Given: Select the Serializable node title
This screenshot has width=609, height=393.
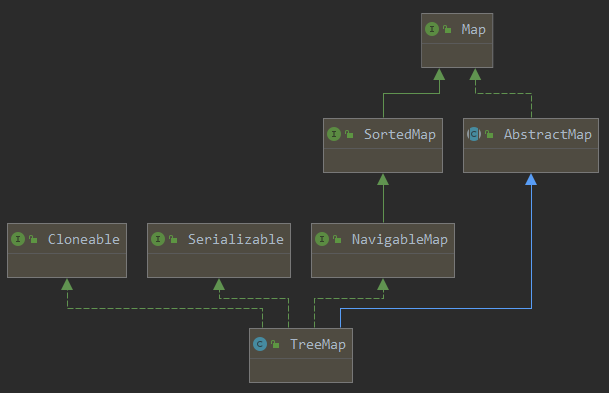Looking at the screenshot, I should pos(236,239).
